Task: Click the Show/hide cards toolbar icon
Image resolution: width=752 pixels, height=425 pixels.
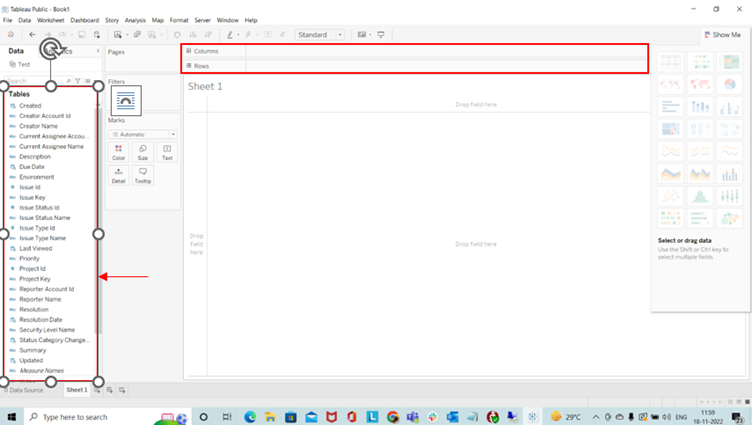Action: pyautogui.click(x=362, y=35)
